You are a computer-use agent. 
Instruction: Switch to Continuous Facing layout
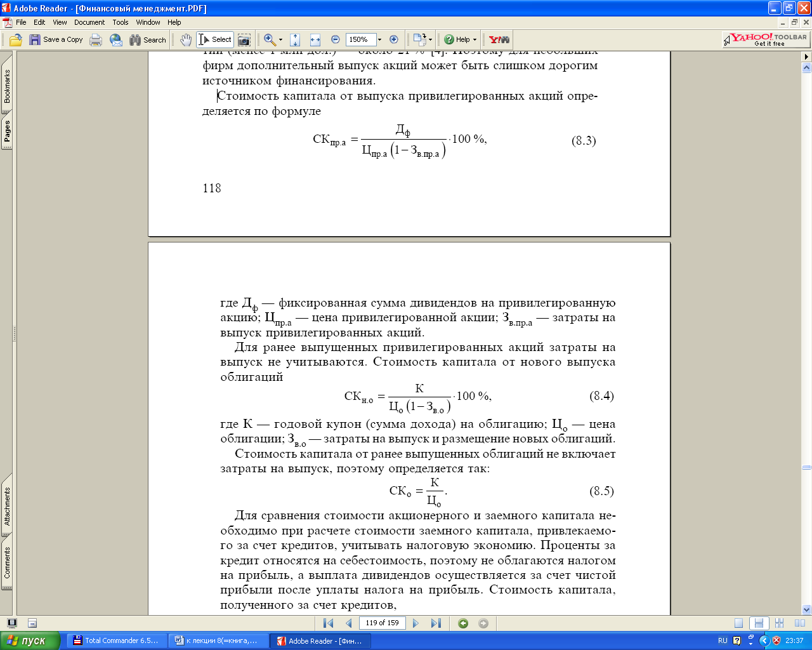(x=779, y=623)
